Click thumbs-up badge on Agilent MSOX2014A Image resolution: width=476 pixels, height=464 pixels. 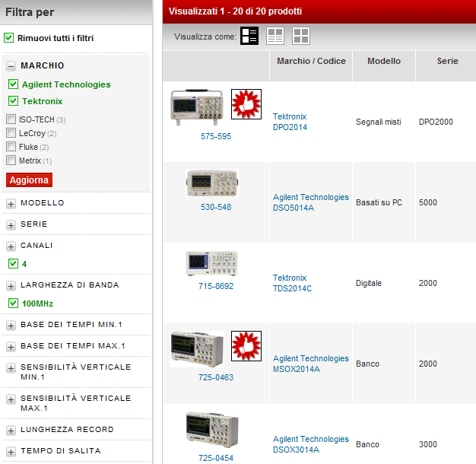[x=246, y=346]
